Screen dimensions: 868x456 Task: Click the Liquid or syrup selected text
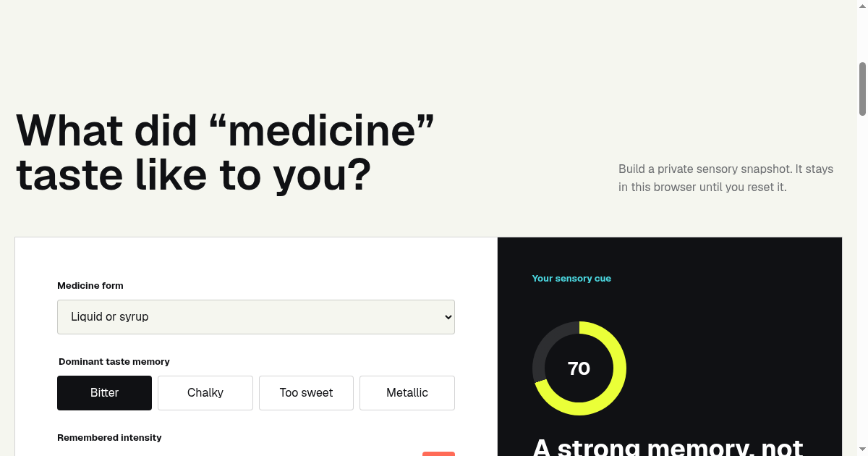(x=110, y=317)
